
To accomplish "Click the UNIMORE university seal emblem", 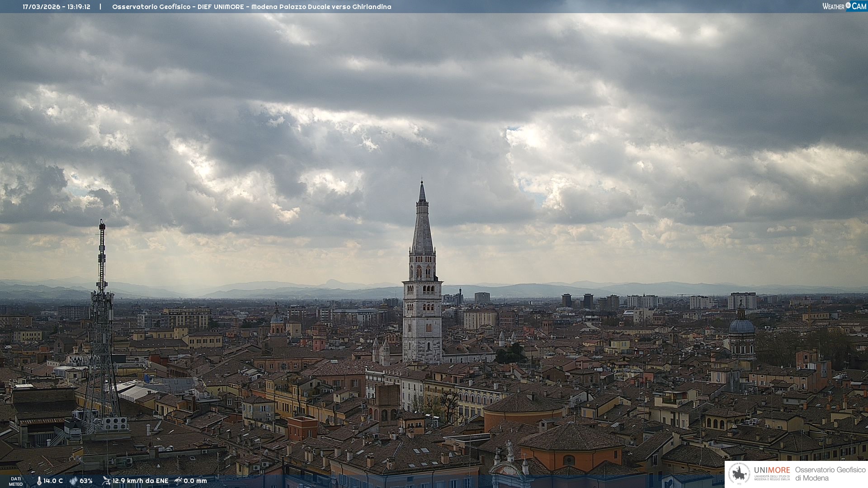I will tap(739, 474).
